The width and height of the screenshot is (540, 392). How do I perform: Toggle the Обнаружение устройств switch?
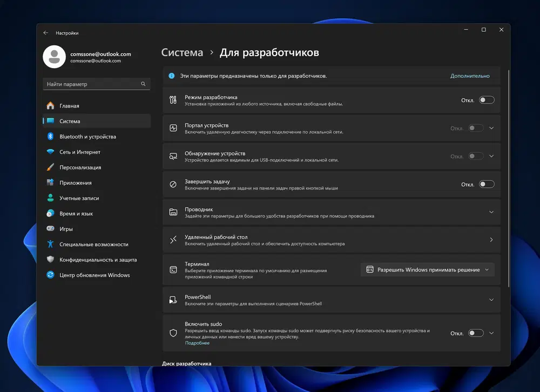point(476,157)
